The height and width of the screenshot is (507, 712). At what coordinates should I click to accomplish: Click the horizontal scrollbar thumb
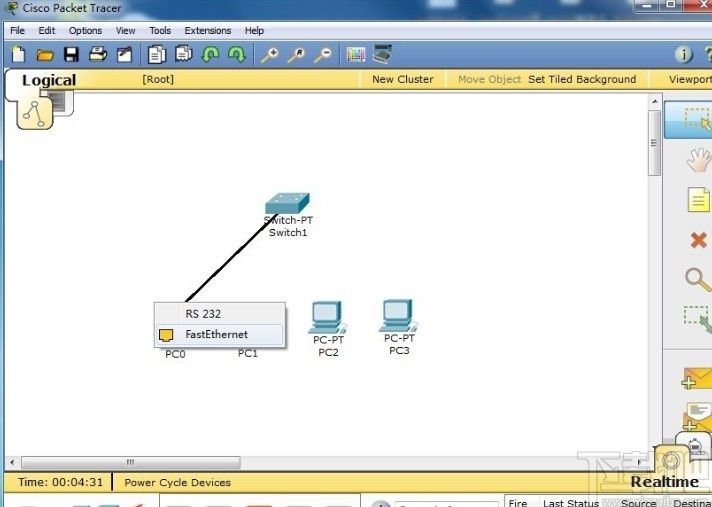(x=131, y=463)
